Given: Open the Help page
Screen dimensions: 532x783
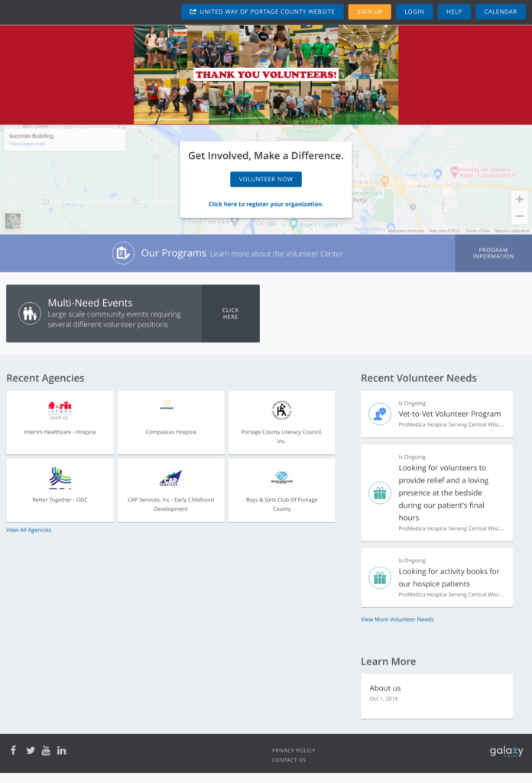Looking at the screenshot, I should (x=454, y=11).
